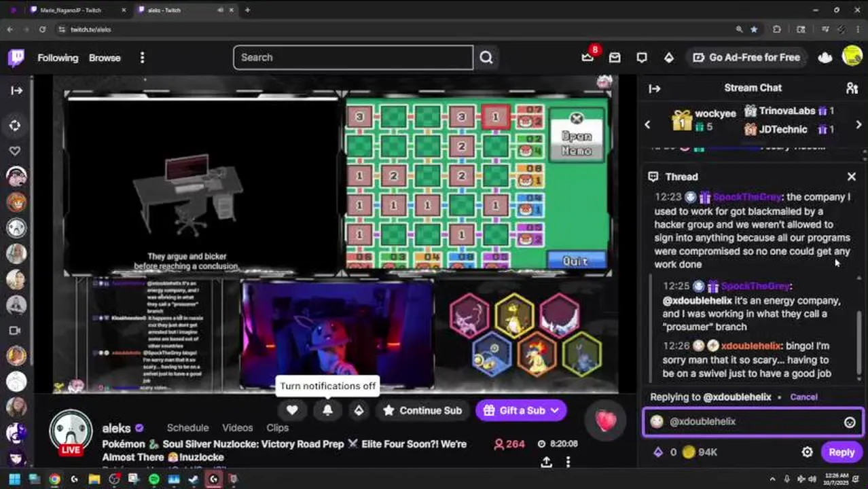Image resolution: width=868 pixels, height=489 pixels.
Task: Open stream more options dots below viewer count
Action: pyautogui.click(x=568, y=462)
